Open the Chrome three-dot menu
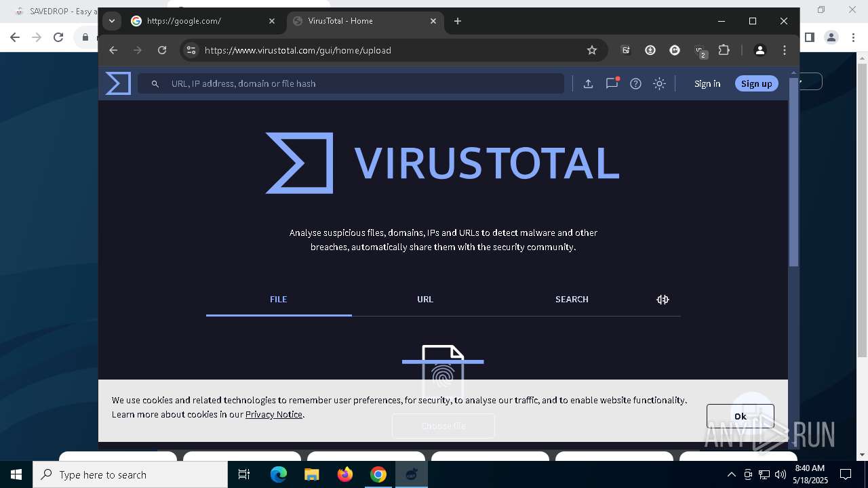Image resolution: width=868 pixels, height=488 pixels. pyautogui.click(x=785, y=50)
